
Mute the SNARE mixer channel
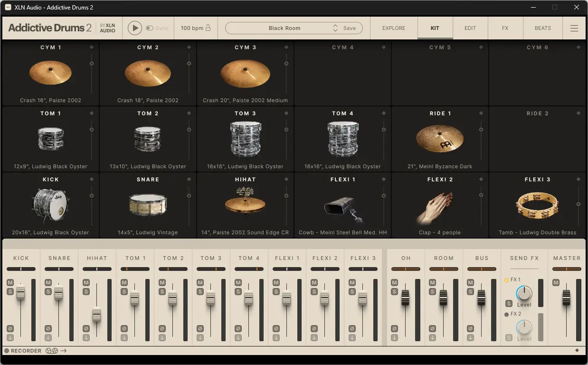pos(48,283)
